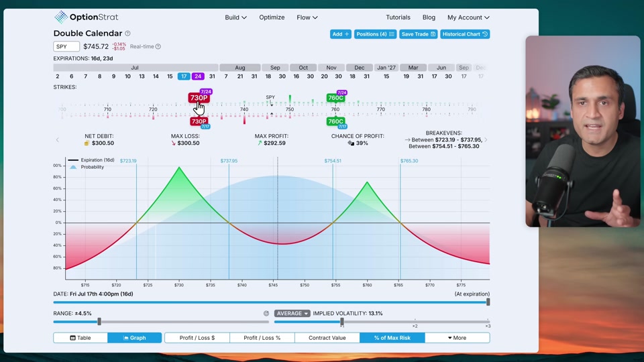Switch to Table view
Viewport: 644px width, 362px height.
click(80, 338)
